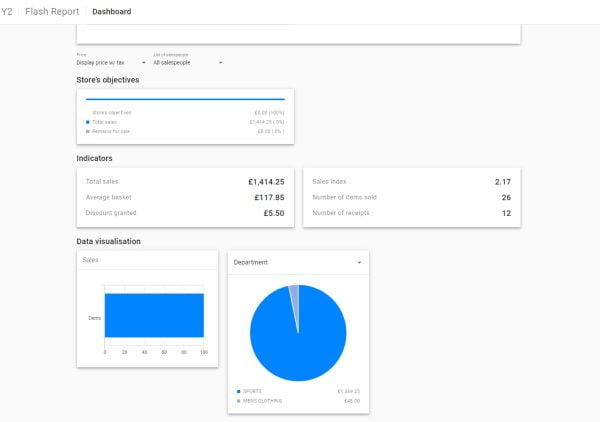
Task: Click the Indicators heading
Action: tap(94, 158)
